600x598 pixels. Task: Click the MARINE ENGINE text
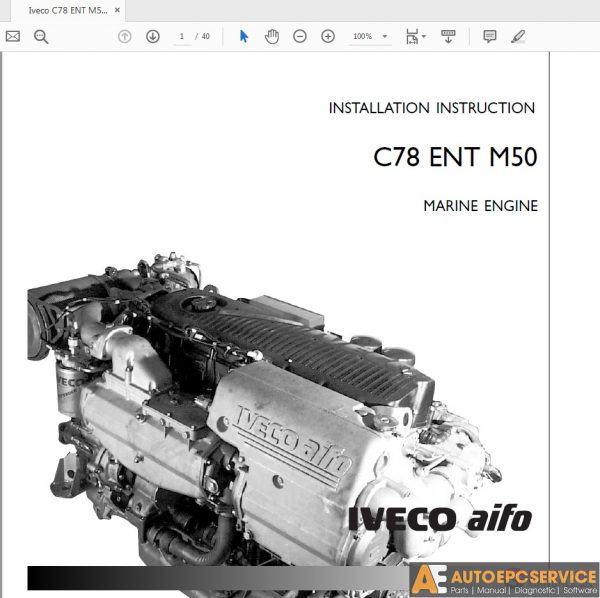tap(481, 206)
